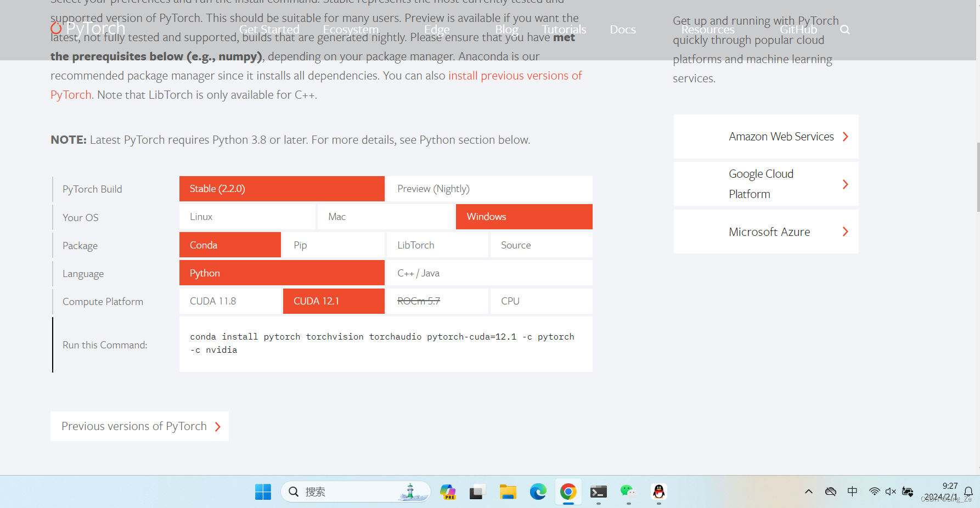Click the page vertical scrollbar thumb
Image resolution: width=980 pixels, height=508 pixels.
point(978,177)
